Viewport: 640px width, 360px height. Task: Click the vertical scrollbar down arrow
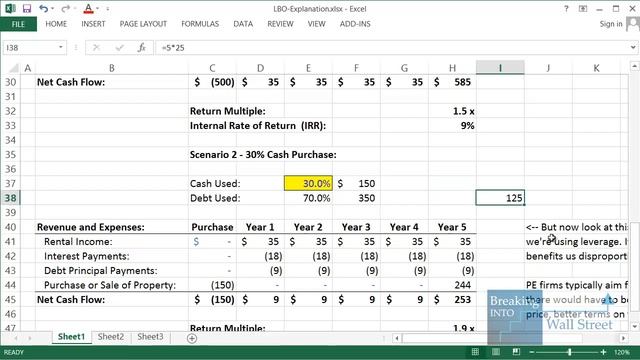(634, 326)
